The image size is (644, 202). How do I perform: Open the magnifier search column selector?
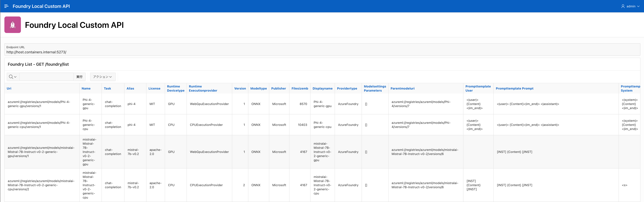(x=13, y=77)
